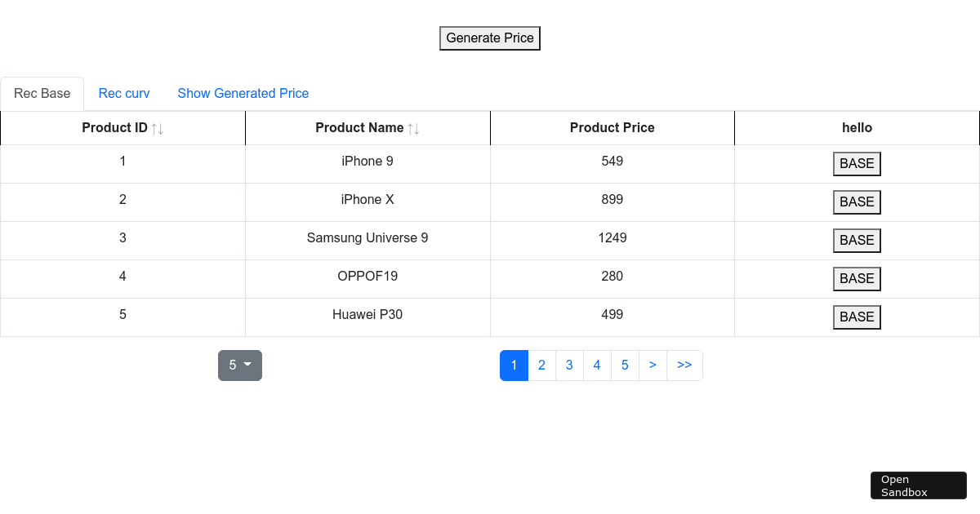This screenshot has width=980, height=514.
Task: Click the Open Sandbox button
Action: pos(918,485)
